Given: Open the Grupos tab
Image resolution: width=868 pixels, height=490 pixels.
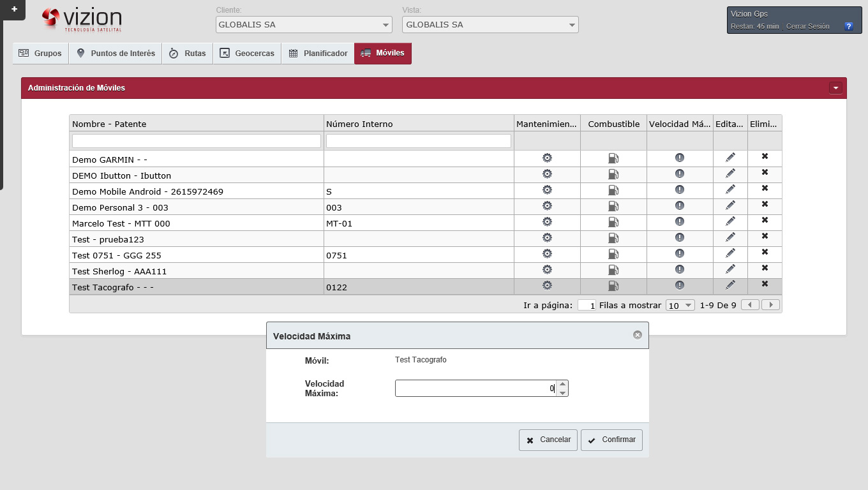Looking at the screenshot, I should pos(40,54).
